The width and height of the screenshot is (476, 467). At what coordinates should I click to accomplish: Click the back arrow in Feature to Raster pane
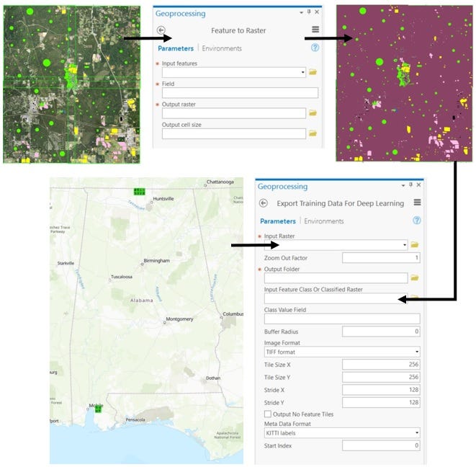161,30
